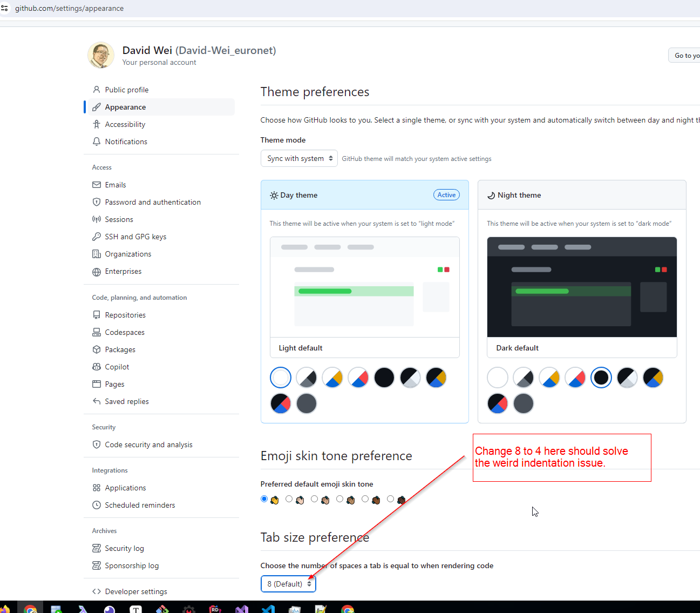Select the Saved replies arrow icon

(x=96, y=401)
